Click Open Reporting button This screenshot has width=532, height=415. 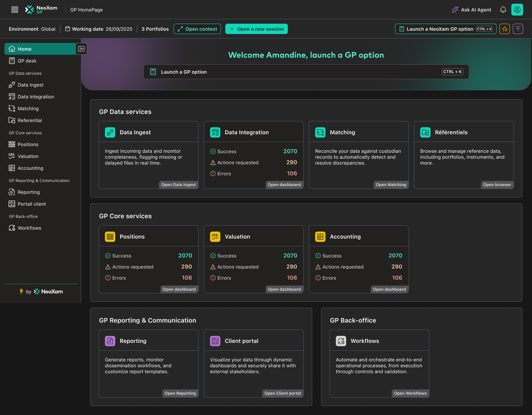click(x=180, y=393)
